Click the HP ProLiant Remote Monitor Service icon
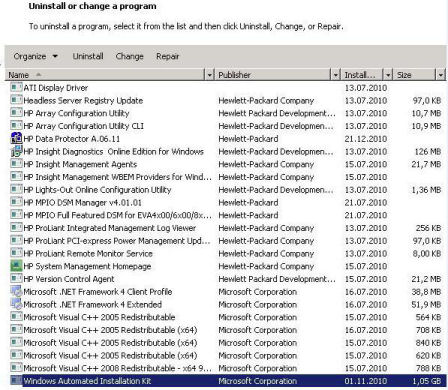This screenshot has height=390, width=448. (x=16, y=253)
